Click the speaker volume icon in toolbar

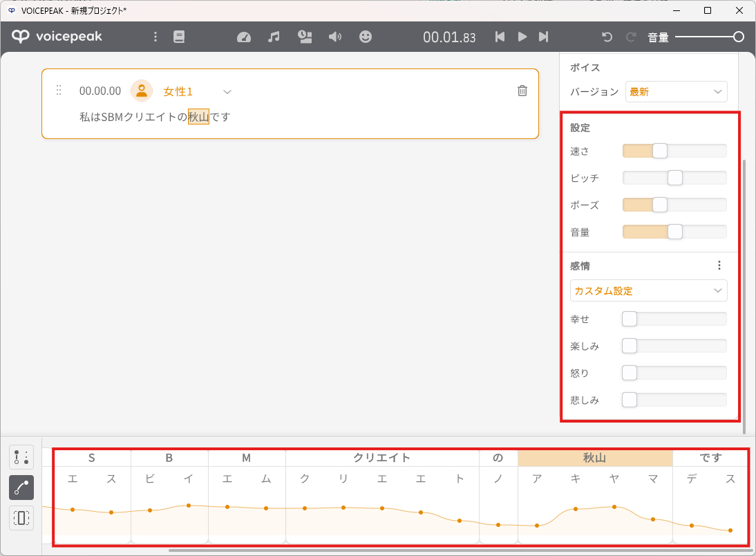tap(335, 37)
